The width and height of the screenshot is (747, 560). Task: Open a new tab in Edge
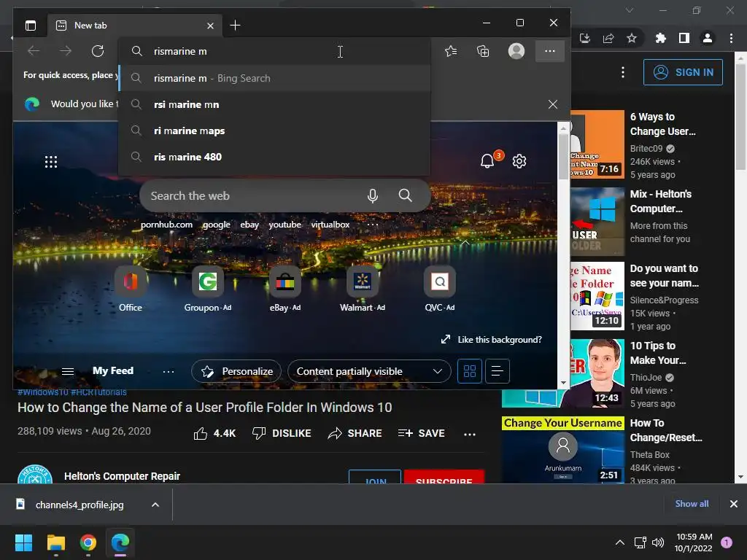coord(236,26)
